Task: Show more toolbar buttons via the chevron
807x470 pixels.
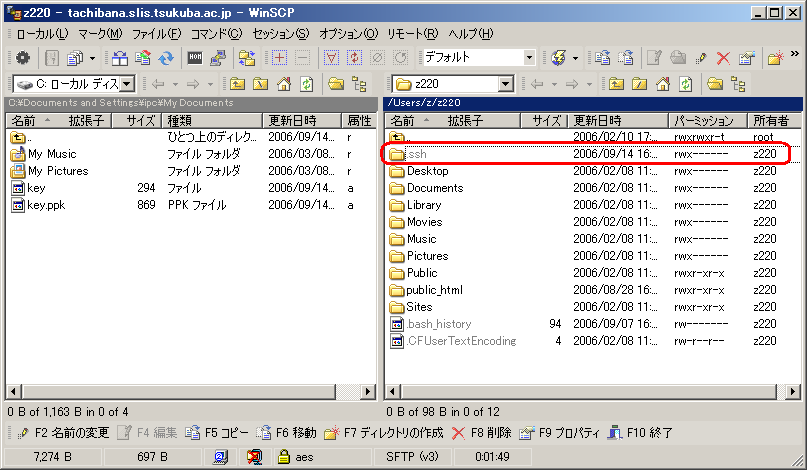Action: 795,54
